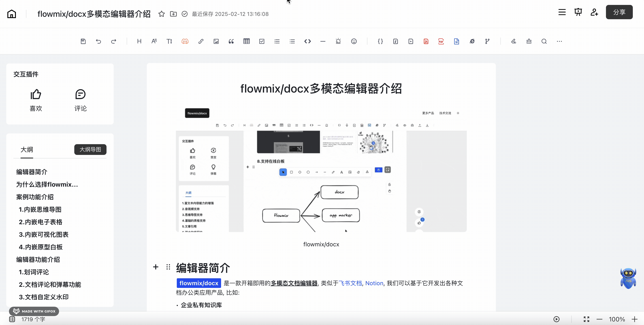Click the embedded flowmix/docx screenshot image
The width and height of the screenshot is (644, 325).
click(x=321, y=169)
